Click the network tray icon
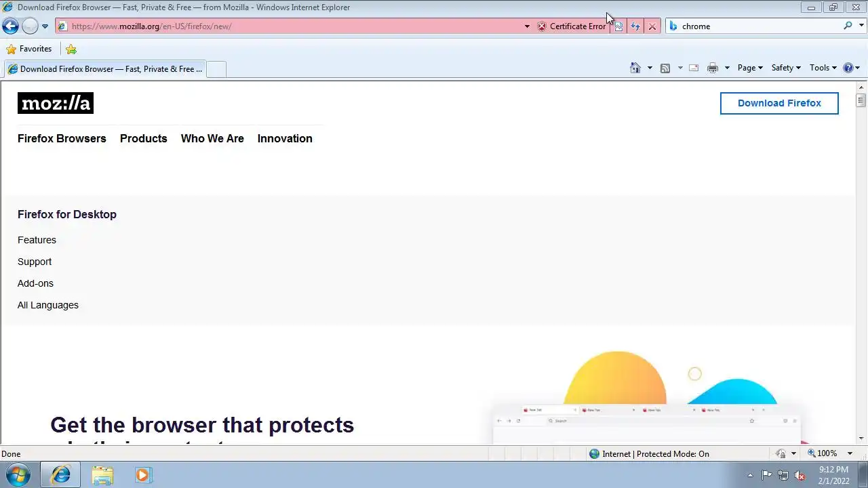Image resolution: width=868 pixels, height=488 pixels. (783, 475)
